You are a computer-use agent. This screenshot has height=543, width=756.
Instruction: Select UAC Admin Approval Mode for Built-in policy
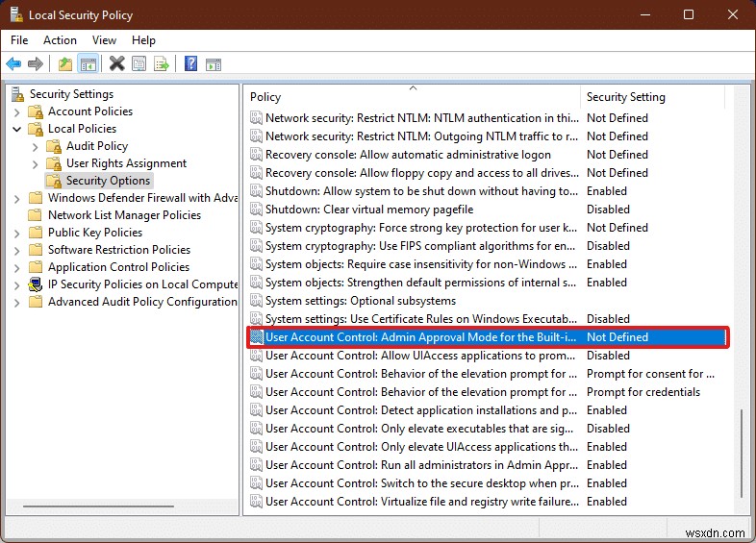(x=488, y=337)
